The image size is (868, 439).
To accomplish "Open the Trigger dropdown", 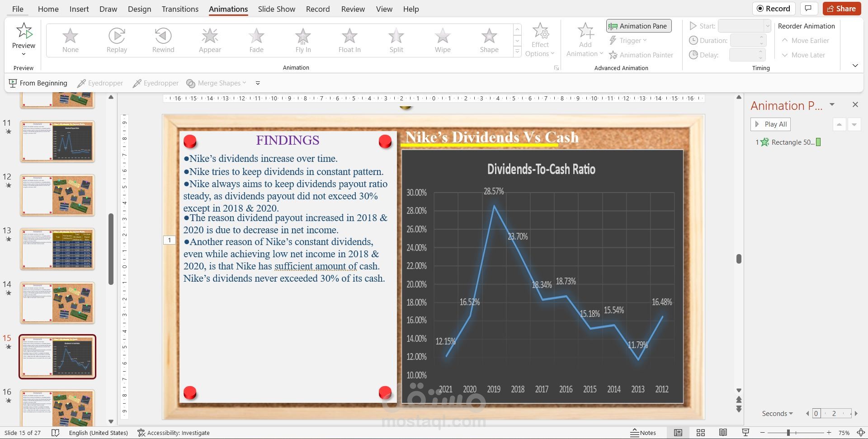I will click(x=628, y=41).
